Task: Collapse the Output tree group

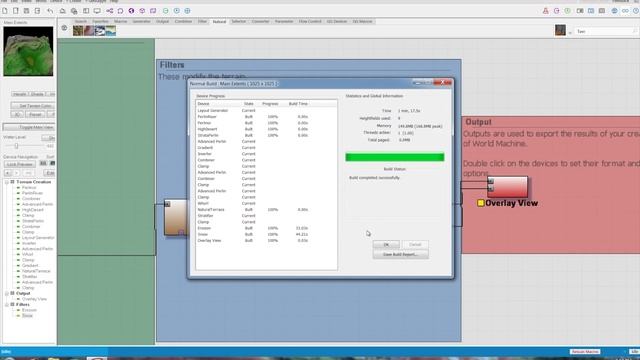Action: coord(7,293)
